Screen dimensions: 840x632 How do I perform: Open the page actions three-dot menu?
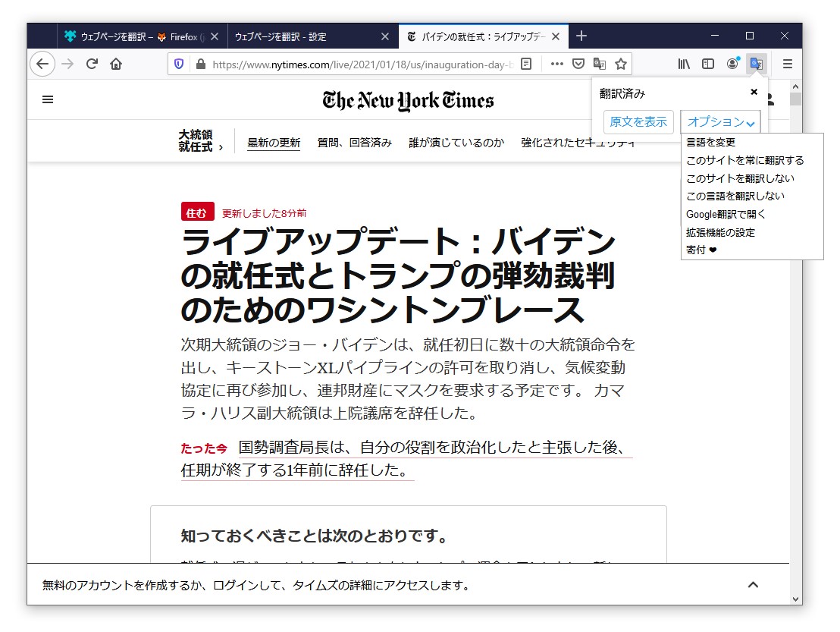click(x=557, y=64)
